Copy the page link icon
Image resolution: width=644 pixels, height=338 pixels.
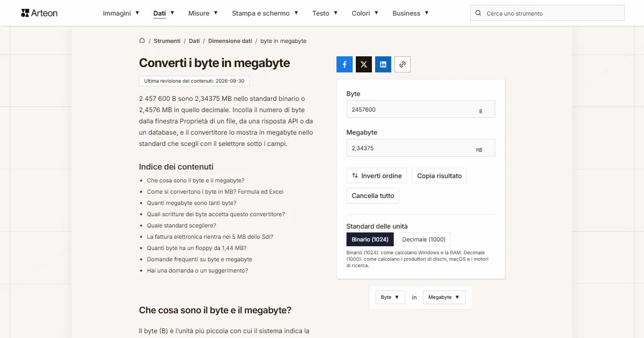(x=402, y=64)
